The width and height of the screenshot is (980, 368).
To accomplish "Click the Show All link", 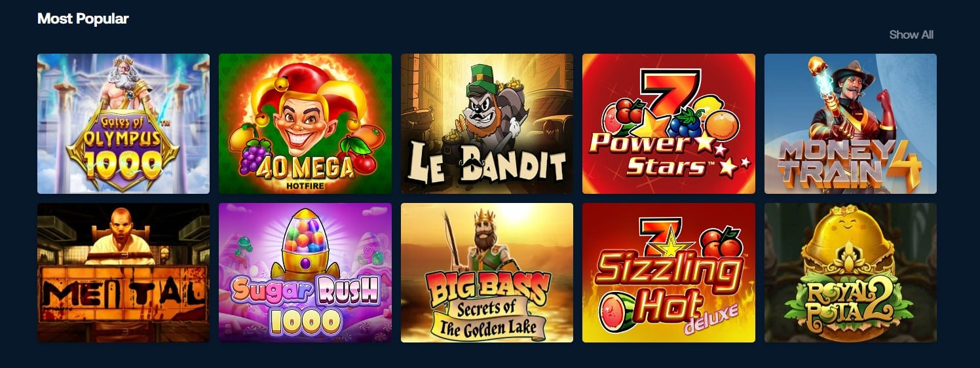I will pyautogui.click(x=911, y=35).
